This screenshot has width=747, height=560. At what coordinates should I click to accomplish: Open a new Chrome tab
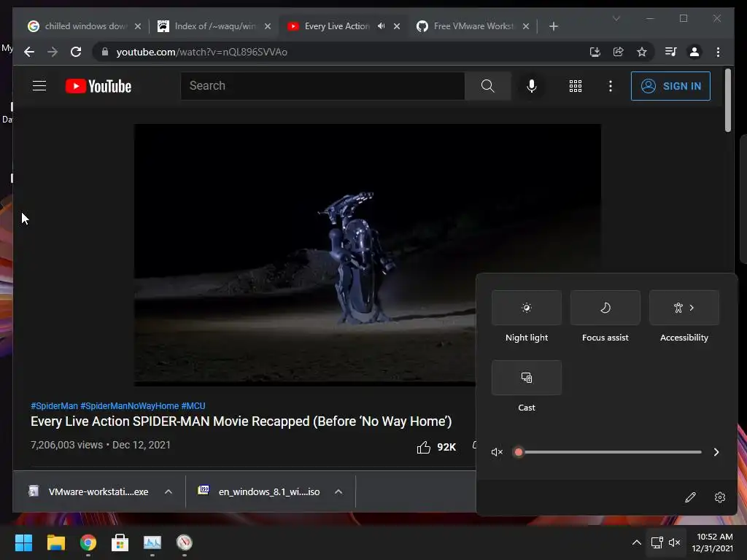pyautogui.click(x=553, y=26)
